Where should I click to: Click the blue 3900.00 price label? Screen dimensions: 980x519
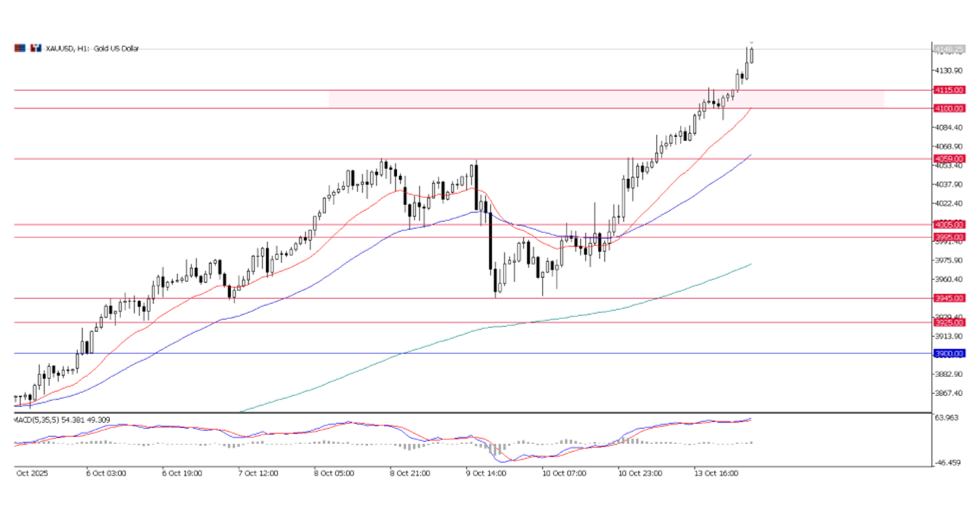(x=949, y=353)
